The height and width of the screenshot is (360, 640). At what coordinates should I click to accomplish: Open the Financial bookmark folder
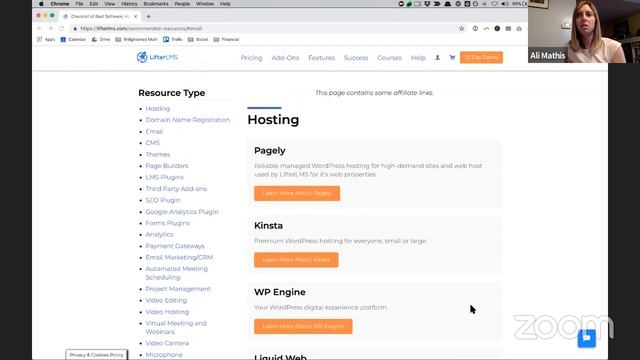click(x=226, y=40)
